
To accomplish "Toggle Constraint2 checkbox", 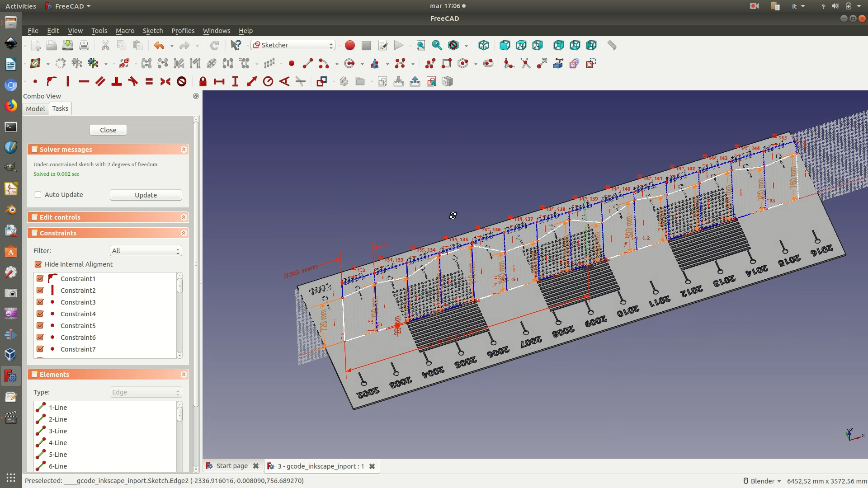I will coord(40,291).
